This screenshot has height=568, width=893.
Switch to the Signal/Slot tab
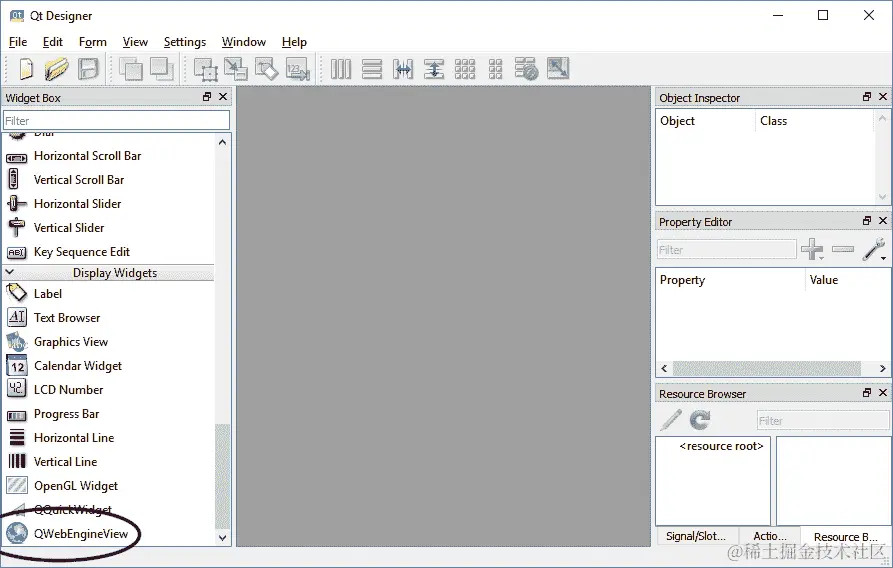[x=697, y=536]
